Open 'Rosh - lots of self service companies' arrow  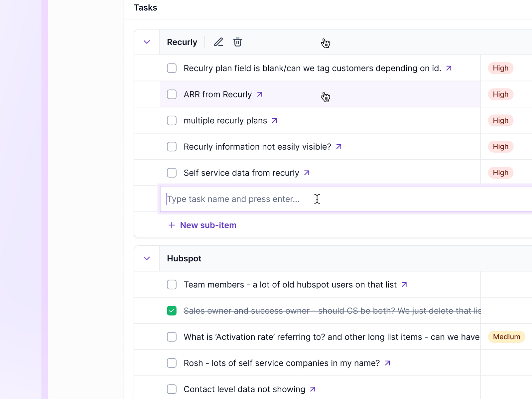[x=387, y=363]
